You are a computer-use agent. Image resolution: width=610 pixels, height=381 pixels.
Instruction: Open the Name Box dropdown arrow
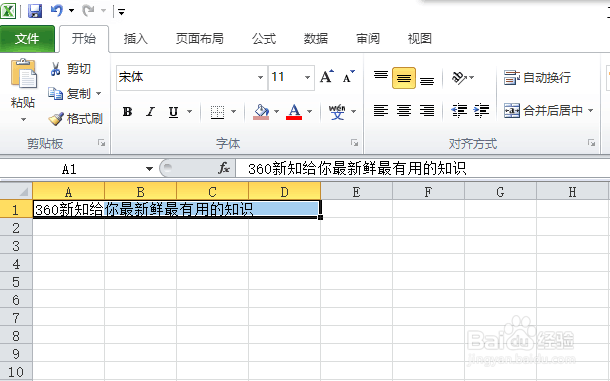coord(149,169)
